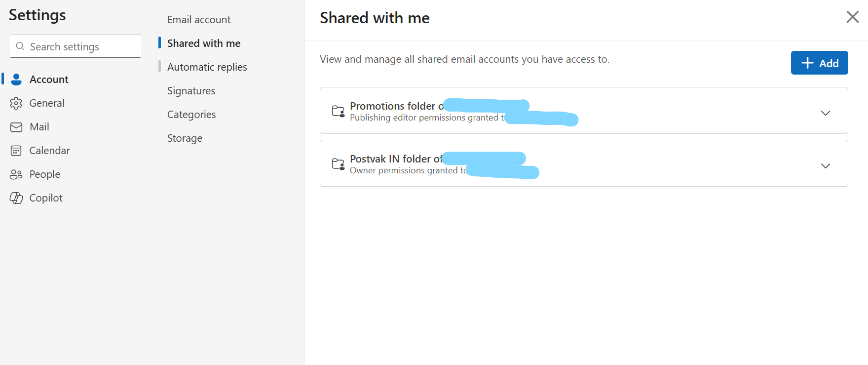868x365 pixels.
Task: Click the General gear icon
Action: tap(16, 103)
